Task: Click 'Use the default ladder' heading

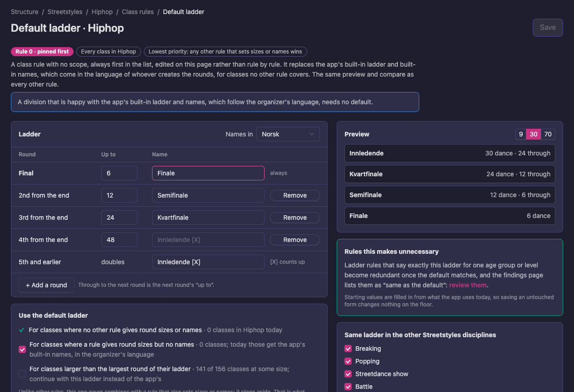Action: point(53,315)
